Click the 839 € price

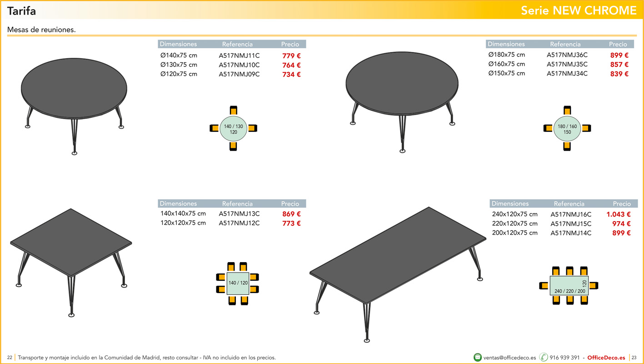619,74
